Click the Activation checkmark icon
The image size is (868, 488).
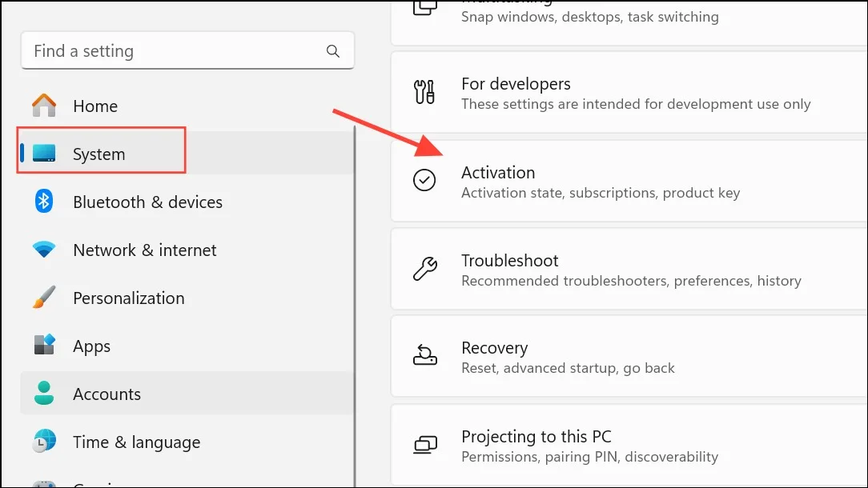[x=424, y=180]
